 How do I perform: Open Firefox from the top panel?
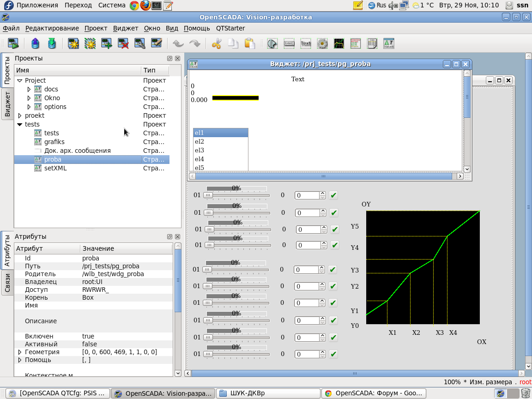coord(145,6)
